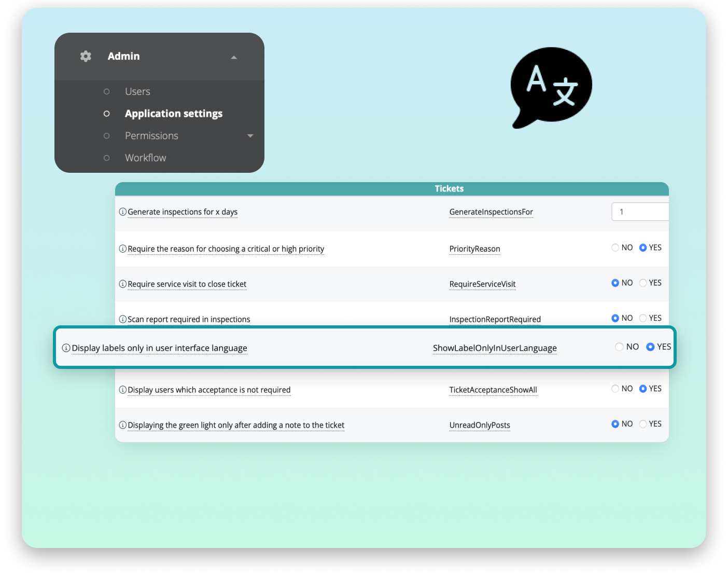Open the Workflow menu item
The image size is (728, 576).
146,158
